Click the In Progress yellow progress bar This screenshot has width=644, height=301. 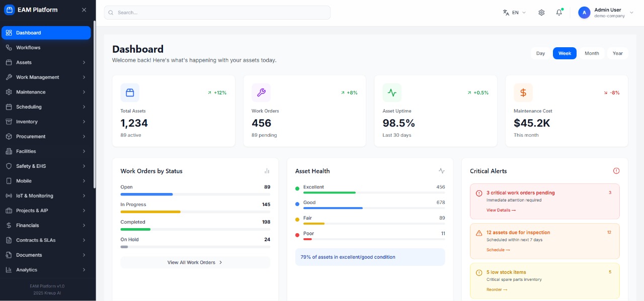(x=150, y=212)
